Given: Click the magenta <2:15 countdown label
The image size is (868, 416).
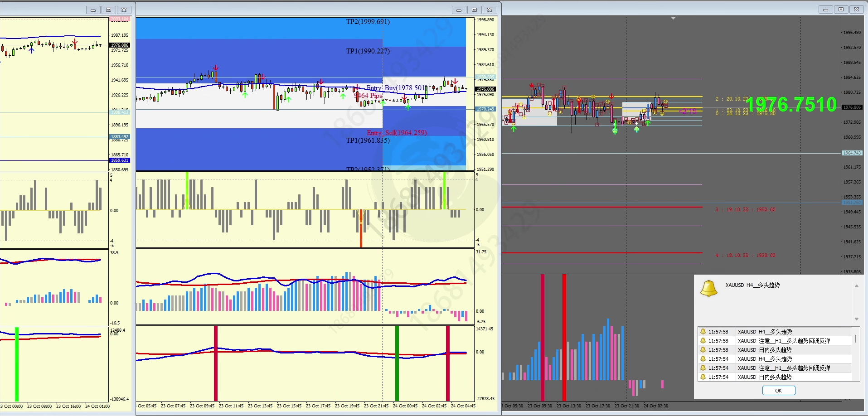Looking at the screenshot, I should click(688, 111).
